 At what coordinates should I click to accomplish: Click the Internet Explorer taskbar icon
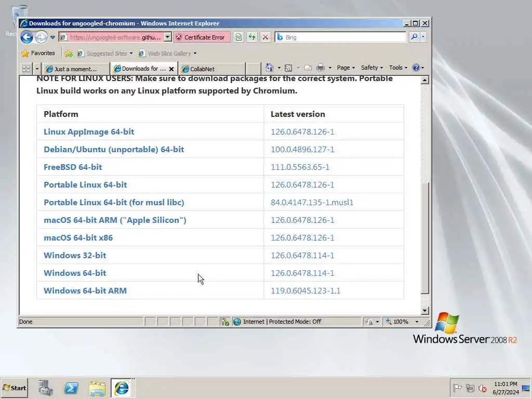point(122,388)
